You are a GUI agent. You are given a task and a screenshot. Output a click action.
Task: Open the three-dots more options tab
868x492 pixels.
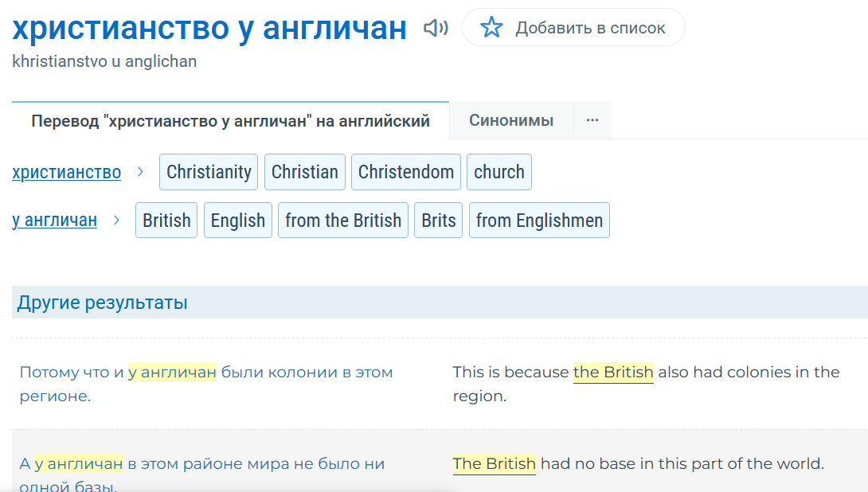click(x=592, y=121)
